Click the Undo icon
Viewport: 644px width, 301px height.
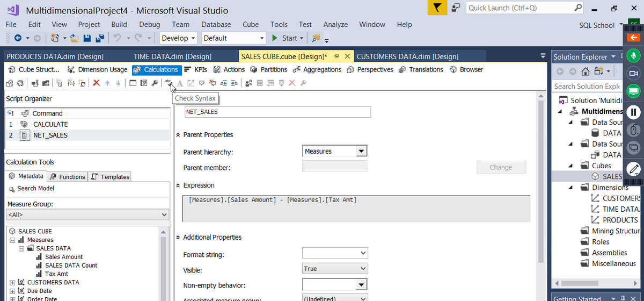pyautogui.click(x=116, y=38)
